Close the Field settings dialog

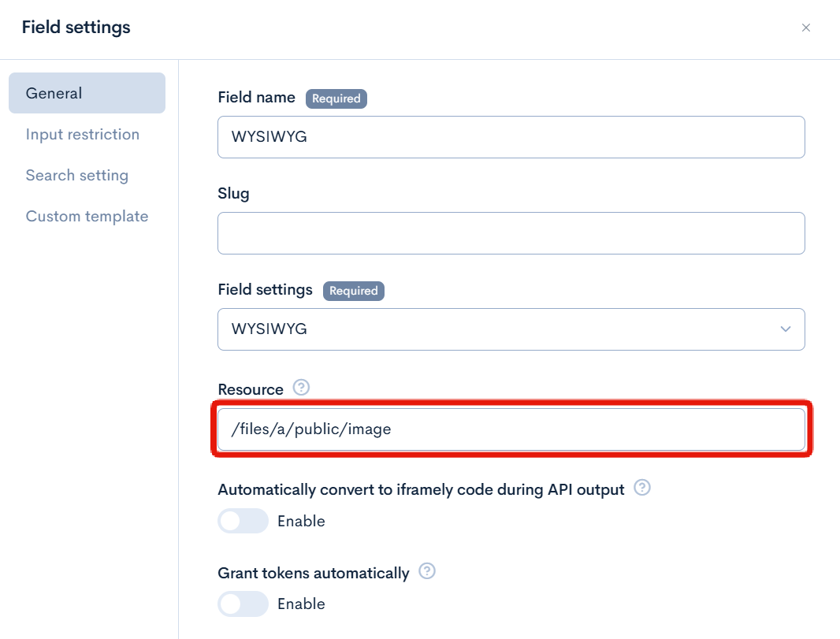coord(806,28)
